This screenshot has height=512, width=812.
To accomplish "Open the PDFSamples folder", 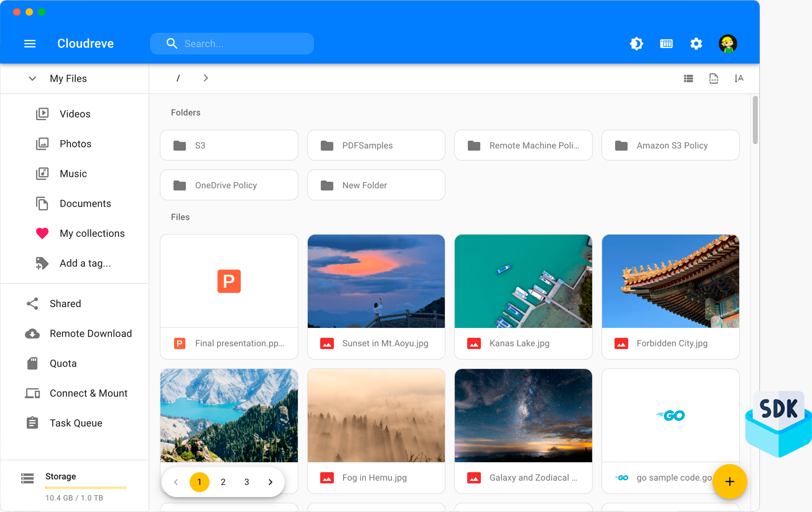I will (376, 145).
